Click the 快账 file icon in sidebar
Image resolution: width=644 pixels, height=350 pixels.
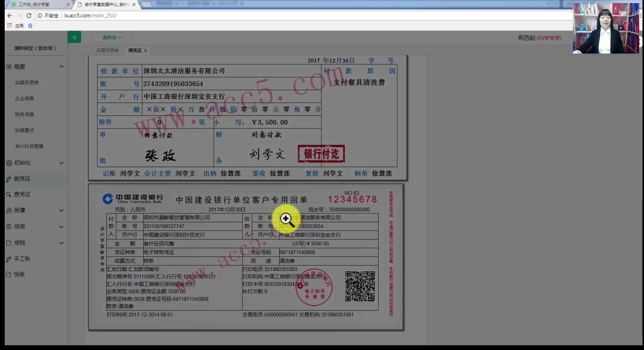9,274
